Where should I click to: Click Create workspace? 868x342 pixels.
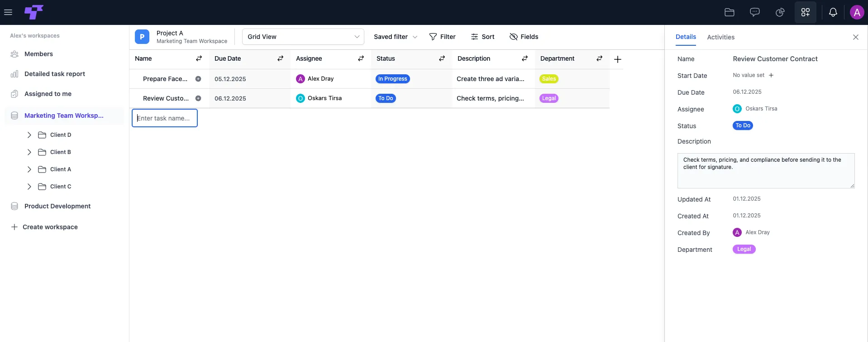(x=44, y=227)
